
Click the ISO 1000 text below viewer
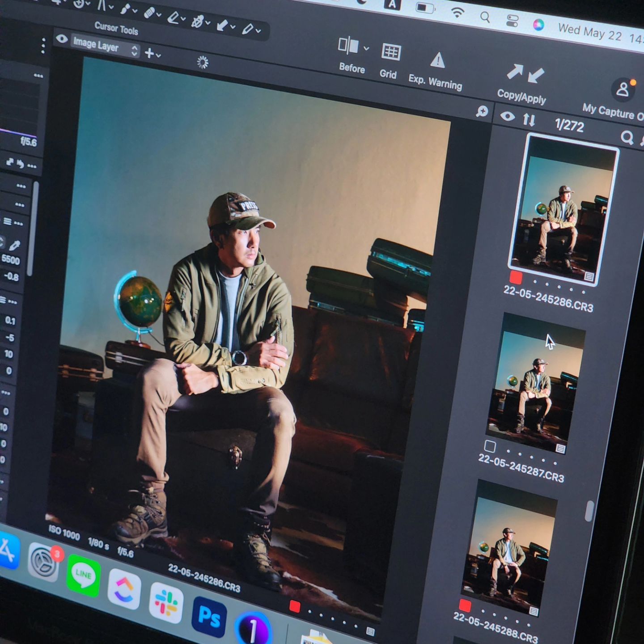(x=64, y=533)
